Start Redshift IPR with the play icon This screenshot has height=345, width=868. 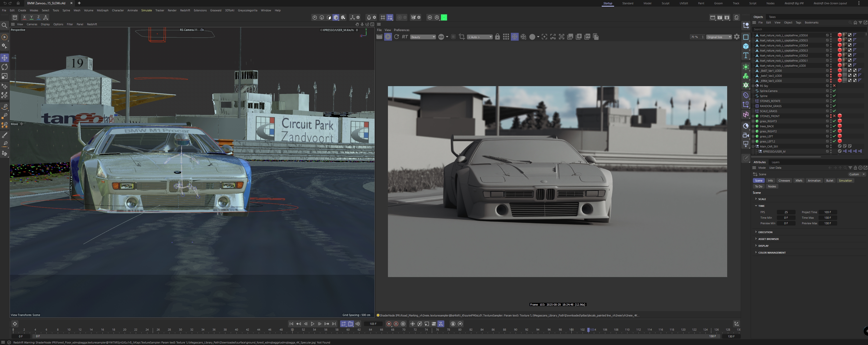(x=388, y=37)
